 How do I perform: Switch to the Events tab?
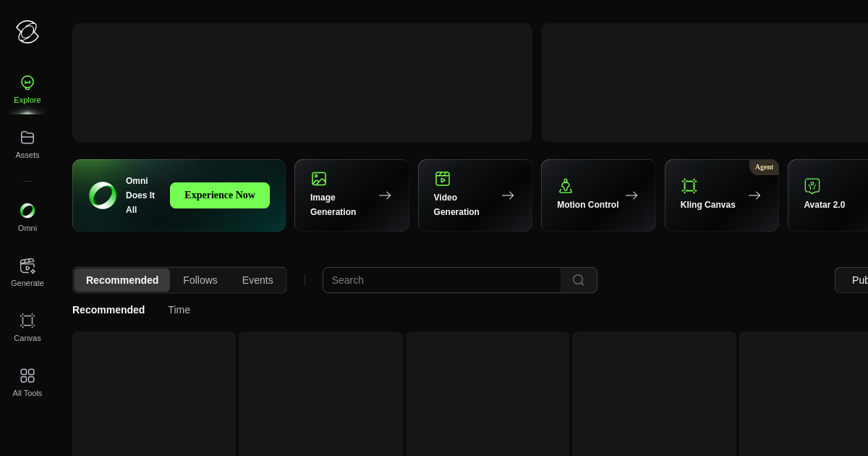click(x=258, y=280)
